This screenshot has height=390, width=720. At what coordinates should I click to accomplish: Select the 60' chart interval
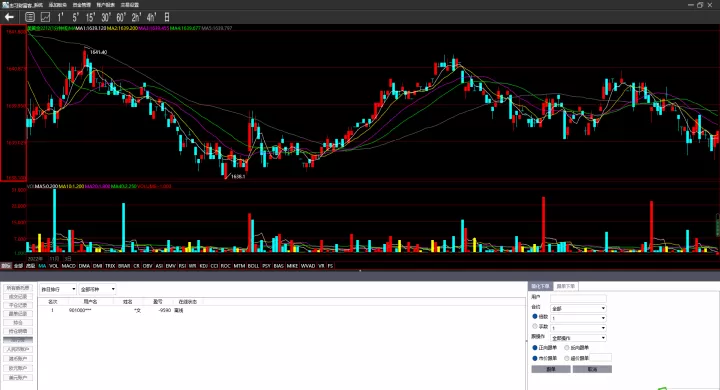(x=121, y=17)
